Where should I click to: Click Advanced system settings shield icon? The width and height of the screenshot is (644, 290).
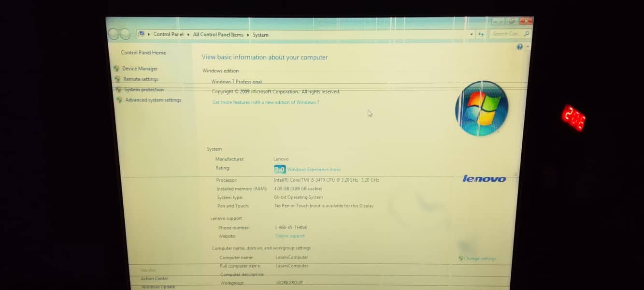coord(119,100)
